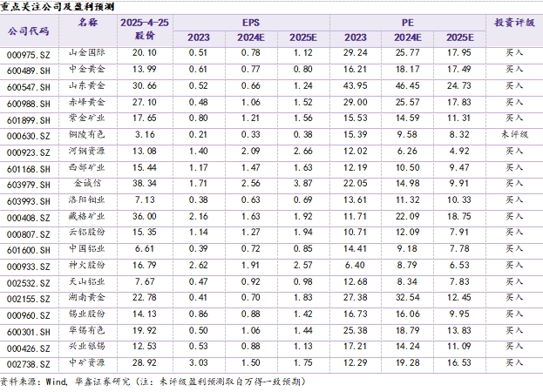543x392 pixels.
Task: Select stock code 600301.SH
Action: pos(29,332)
